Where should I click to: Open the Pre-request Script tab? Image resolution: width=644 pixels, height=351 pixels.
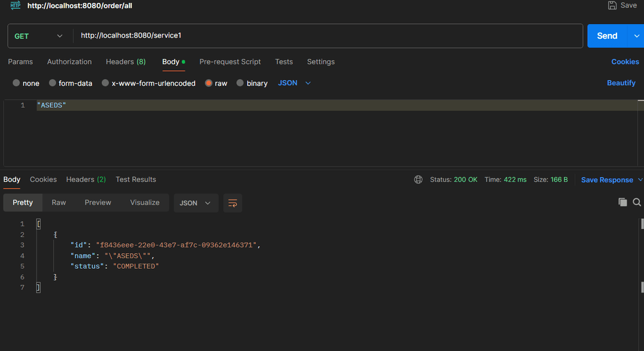coord(230,62)
